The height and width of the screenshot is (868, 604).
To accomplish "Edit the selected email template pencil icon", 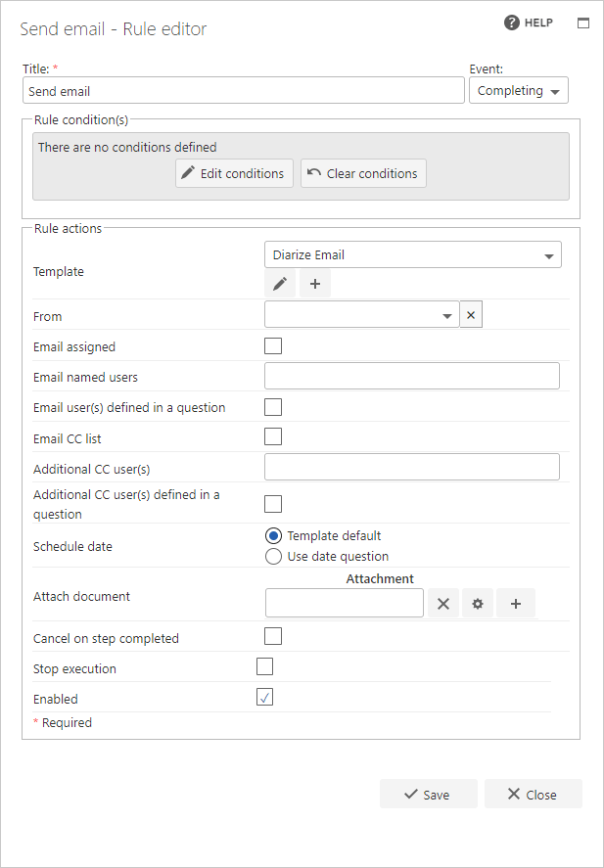I will pyautogui.click(x=280, y=284).
